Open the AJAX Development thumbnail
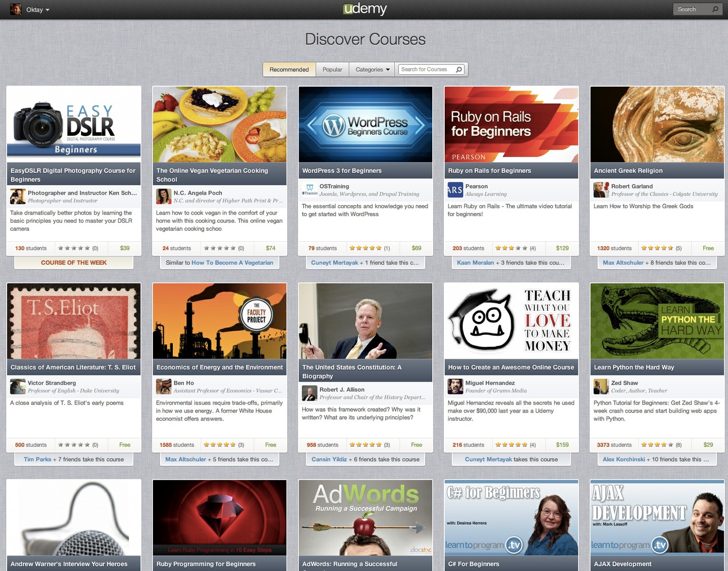Image resolution: width=728 pixels, height=571 pixels. (x=657, y=518)
